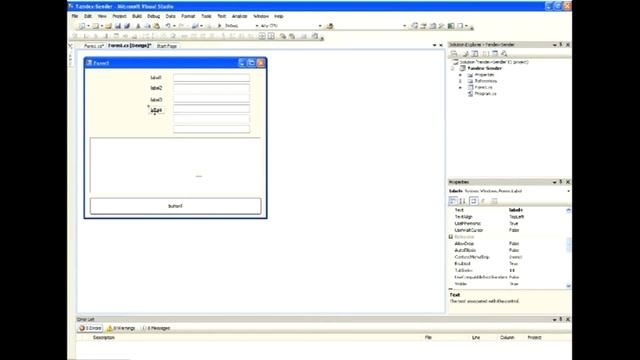Toggle the Properties view button in Properties panel
The width and height of the screenshot is (640, 360).
[x=473, y=201]
